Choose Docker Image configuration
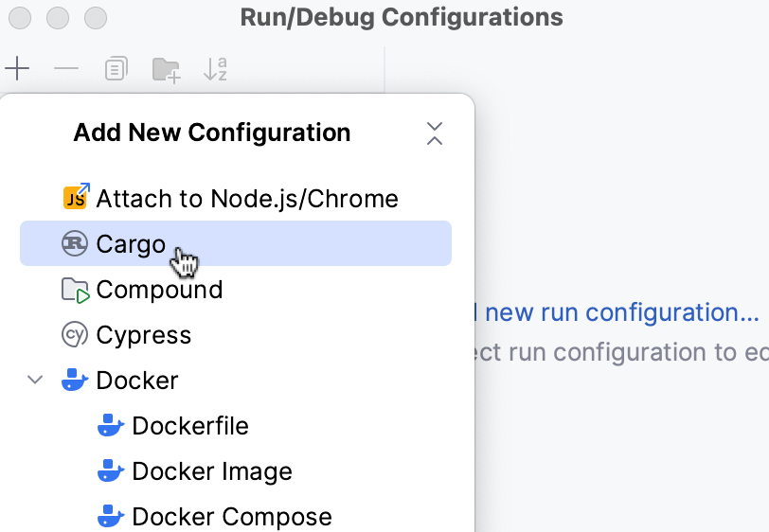This screenshot has width=769, height=532. 211,471
